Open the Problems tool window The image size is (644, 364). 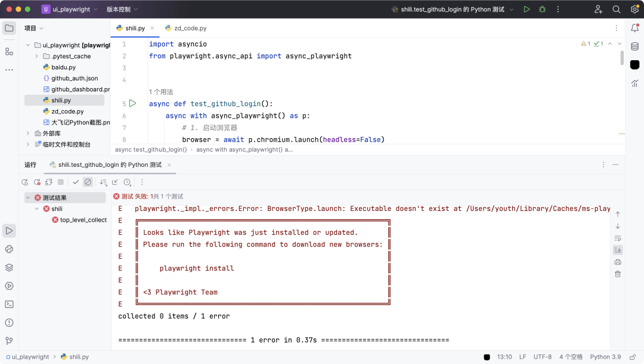click(x=9, y=322)
